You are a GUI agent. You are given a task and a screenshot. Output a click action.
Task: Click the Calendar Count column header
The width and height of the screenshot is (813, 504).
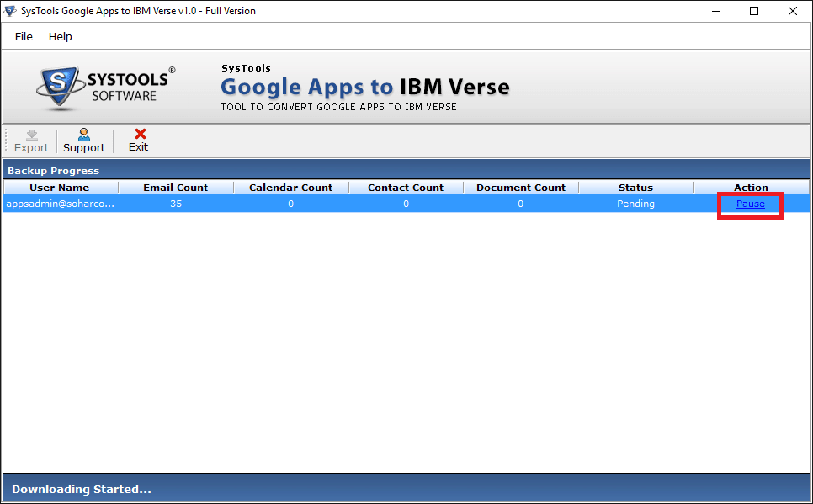pos(291,188)
